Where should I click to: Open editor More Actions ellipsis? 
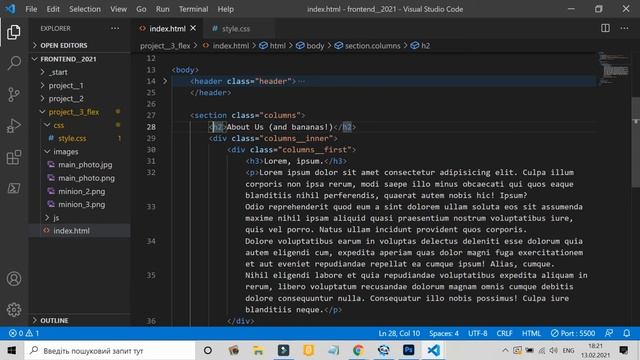coord(624,28)
